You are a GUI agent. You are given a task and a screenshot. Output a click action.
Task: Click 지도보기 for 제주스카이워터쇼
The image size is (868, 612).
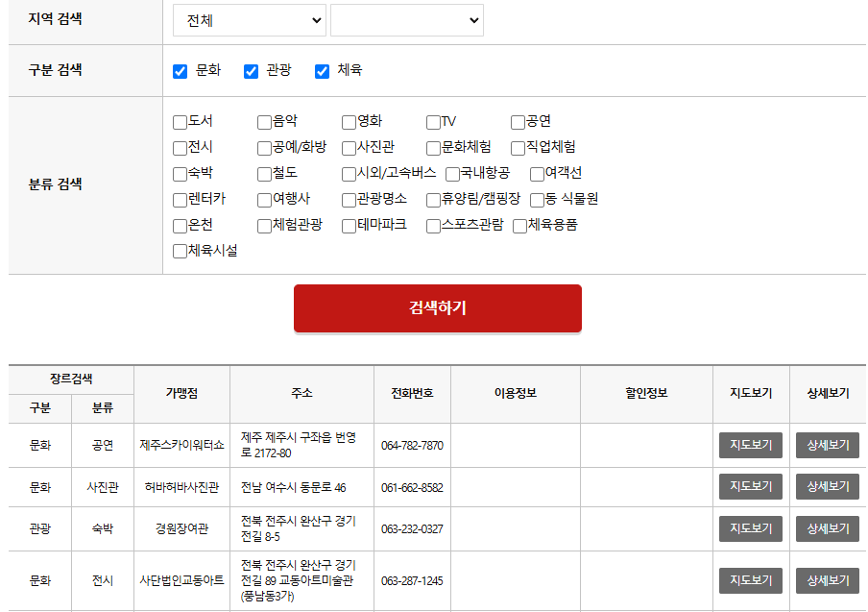(x=750, y=446)
